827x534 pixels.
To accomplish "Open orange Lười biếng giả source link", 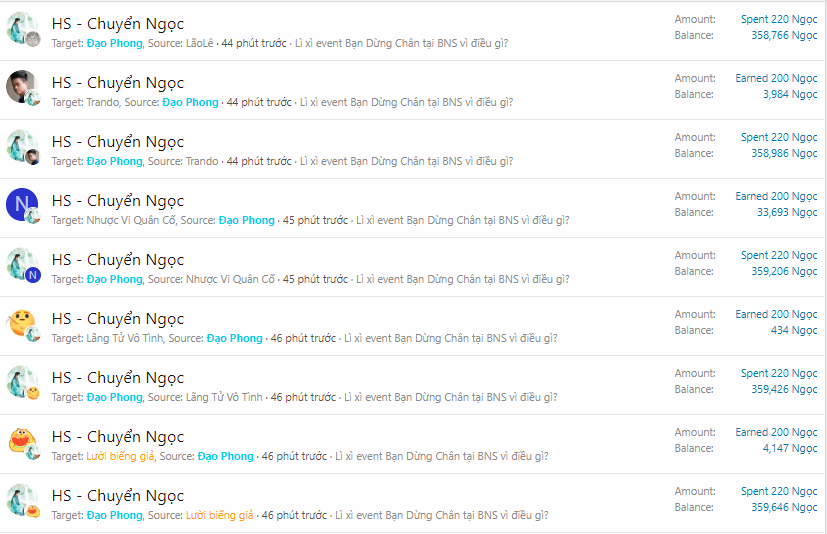I will tap(219, 516).
